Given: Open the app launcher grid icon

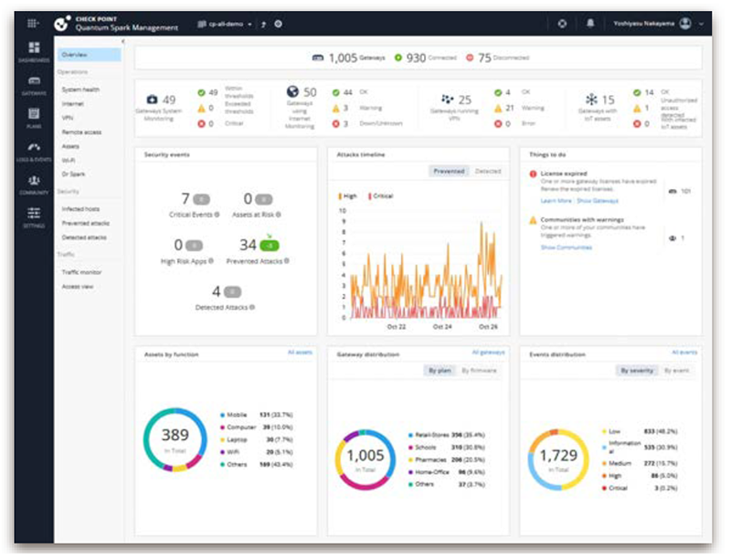Looking at the screenshot, I should pyautogui.click(x=34, y=24).
